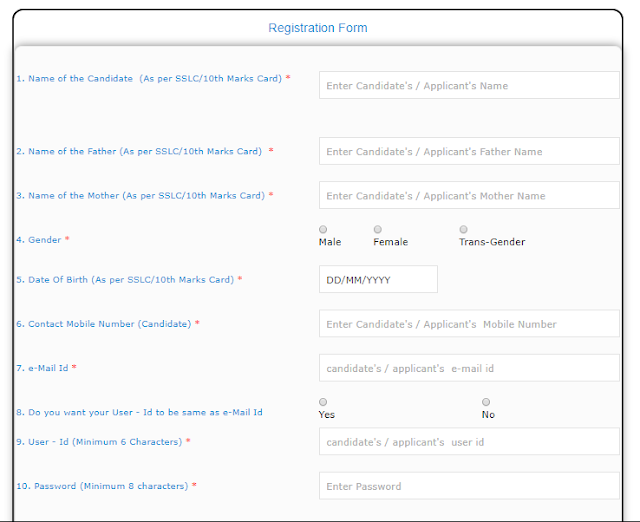Choose Yes for User-Id same as e-Mail

[323, 402]
